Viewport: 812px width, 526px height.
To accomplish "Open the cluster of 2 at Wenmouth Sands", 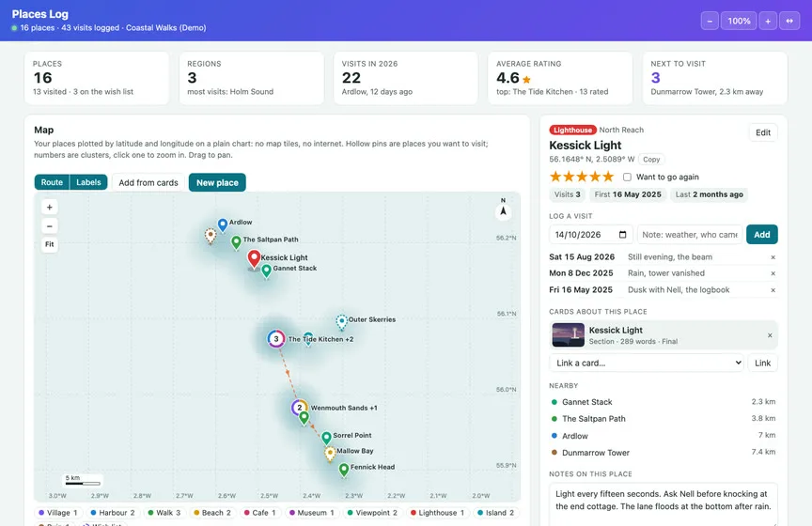I will click(299, 408).
